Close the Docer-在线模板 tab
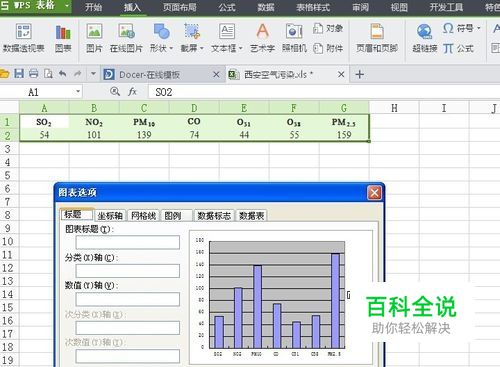This screenshot has height=367, width=500. point(216,74)
